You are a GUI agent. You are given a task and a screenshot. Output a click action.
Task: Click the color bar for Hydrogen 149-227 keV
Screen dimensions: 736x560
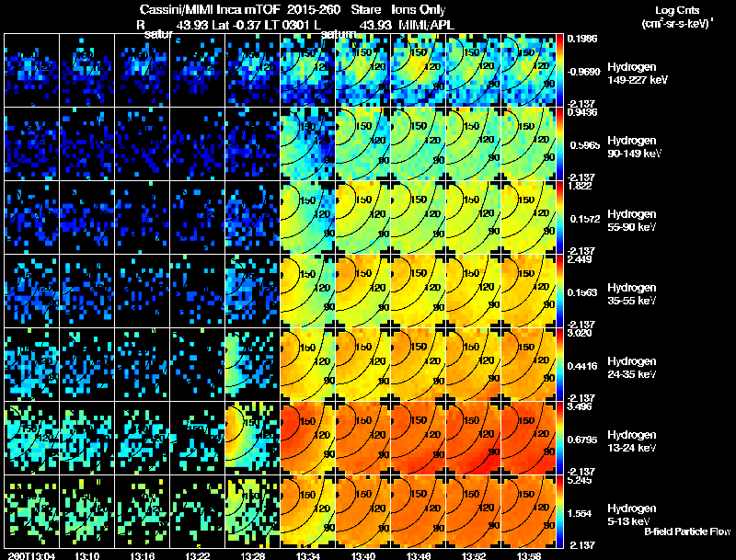tap(559, 71)
